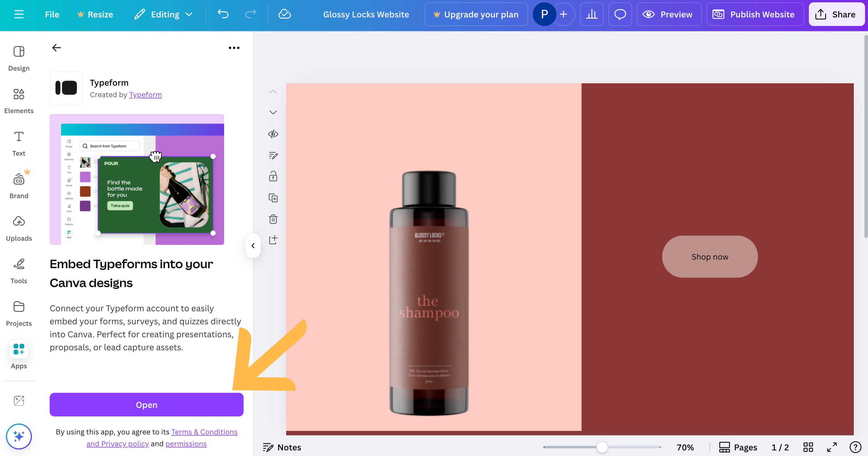Open the hamburger main menu
The image size is (868, 456).
(19, 14)
